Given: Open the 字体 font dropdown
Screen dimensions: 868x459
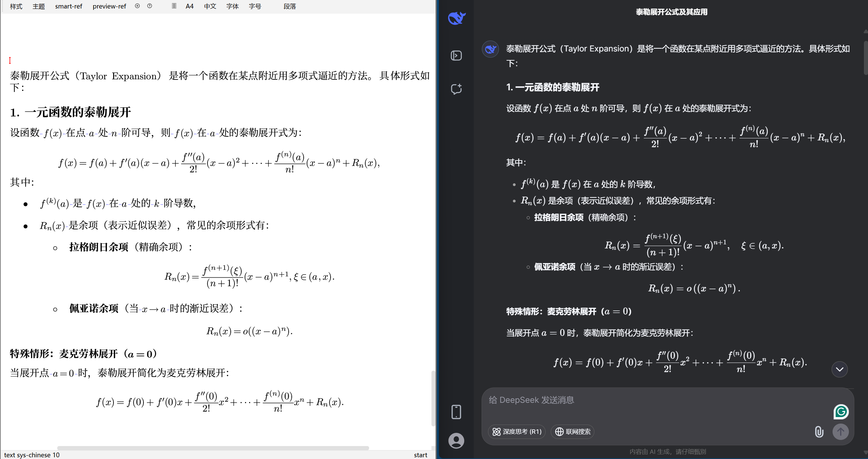Looking at the screenshot, I should coord(232,6).
